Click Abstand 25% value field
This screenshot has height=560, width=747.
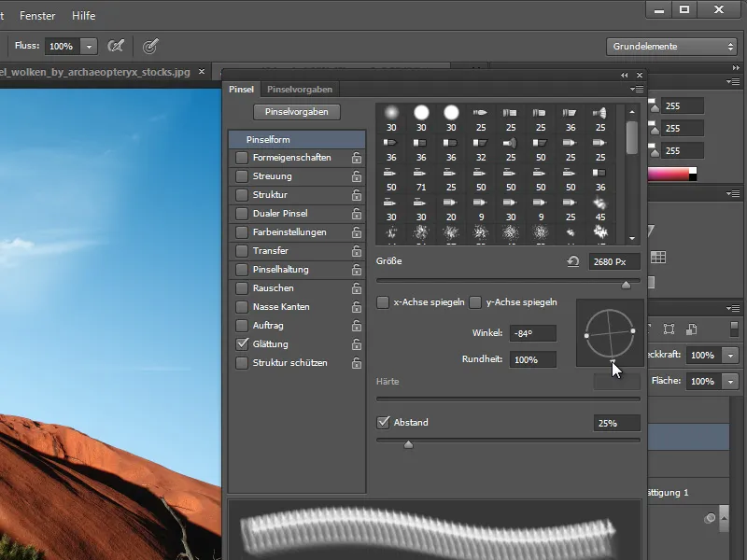[616, 423]
